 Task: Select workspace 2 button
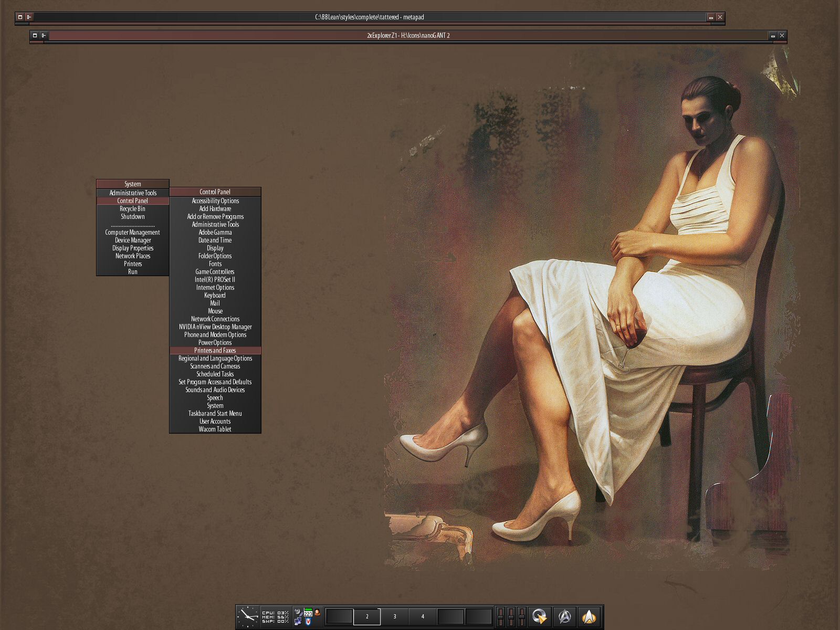coord(367,616)
